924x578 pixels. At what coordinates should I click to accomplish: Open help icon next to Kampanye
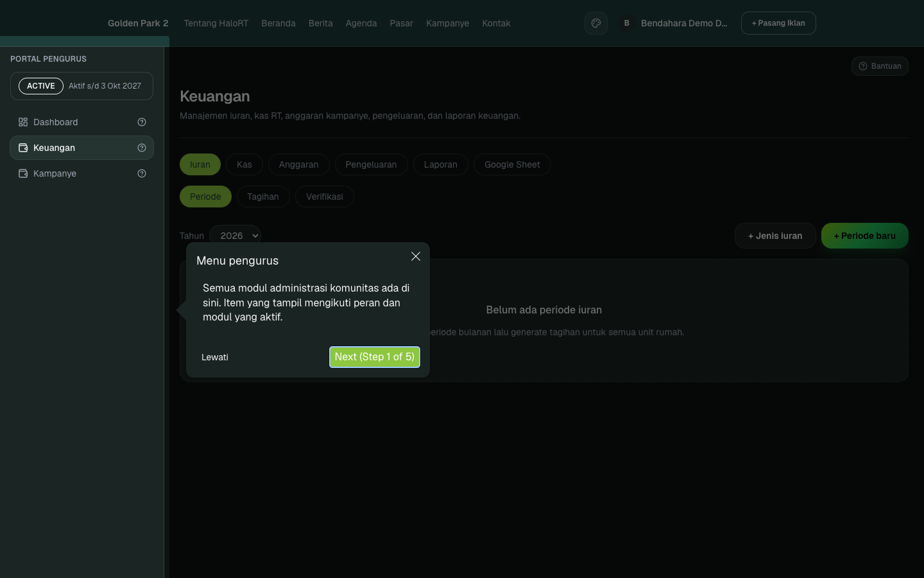(x=142, y=173)
